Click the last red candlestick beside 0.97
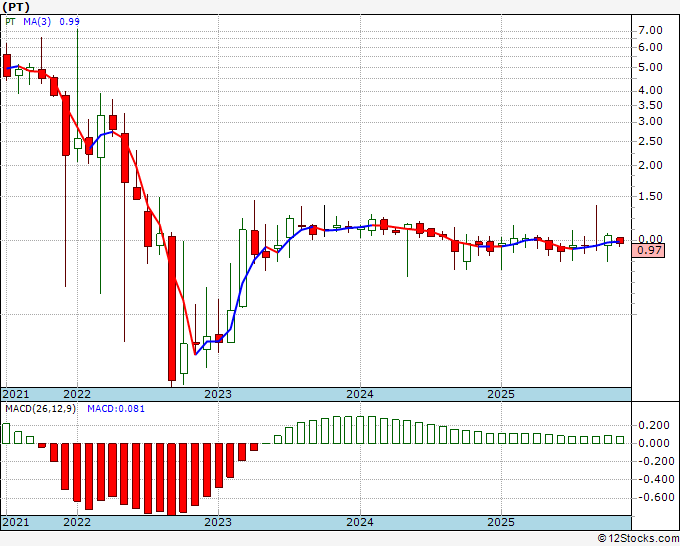680x546 pixels. point(620,241)
